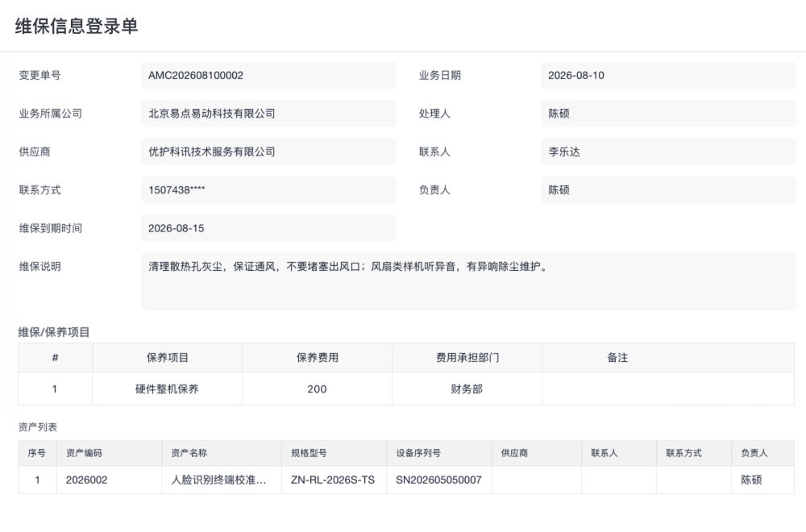Click the 联系人 field showing 李乐达
This screenshot has width=806, height=532.
coord(668,152)
